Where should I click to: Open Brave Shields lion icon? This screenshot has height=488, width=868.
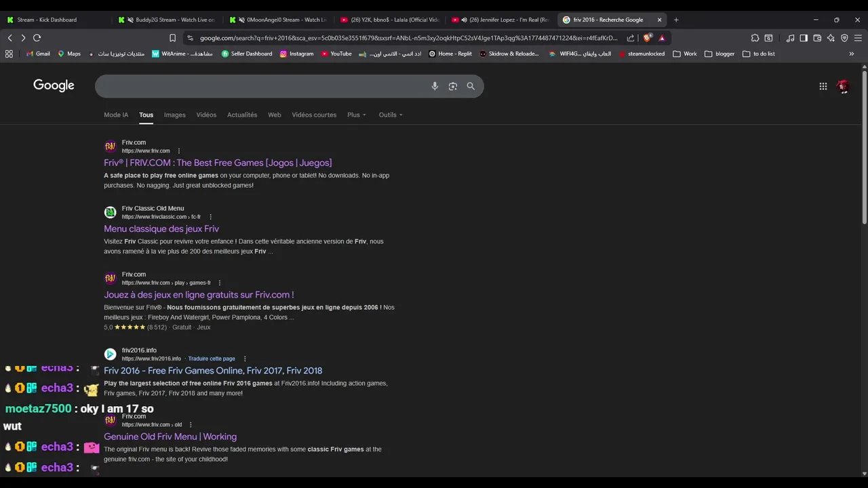pos(648,38)
